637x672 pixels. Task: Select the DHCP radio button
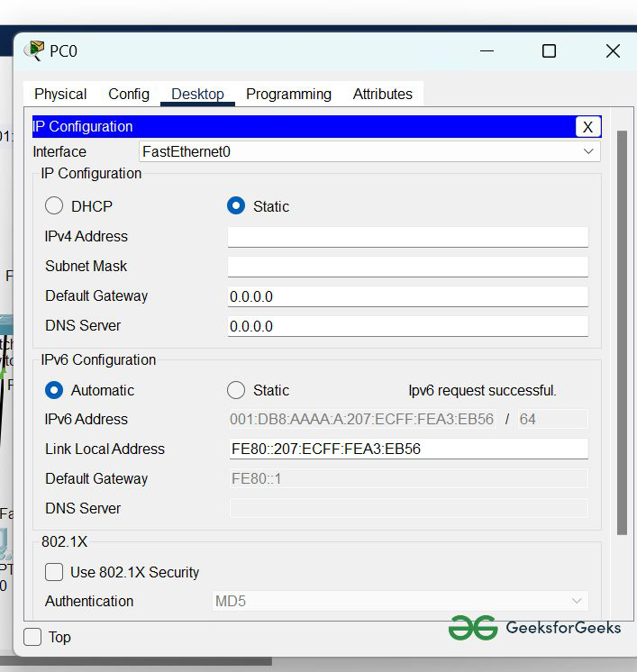pos(55,206)
